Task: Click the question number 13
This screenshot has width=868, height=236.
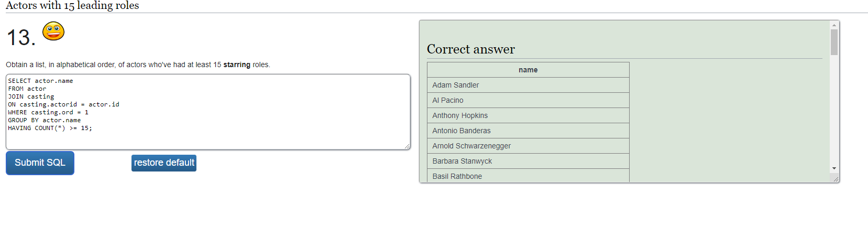Action: (21, 38)
